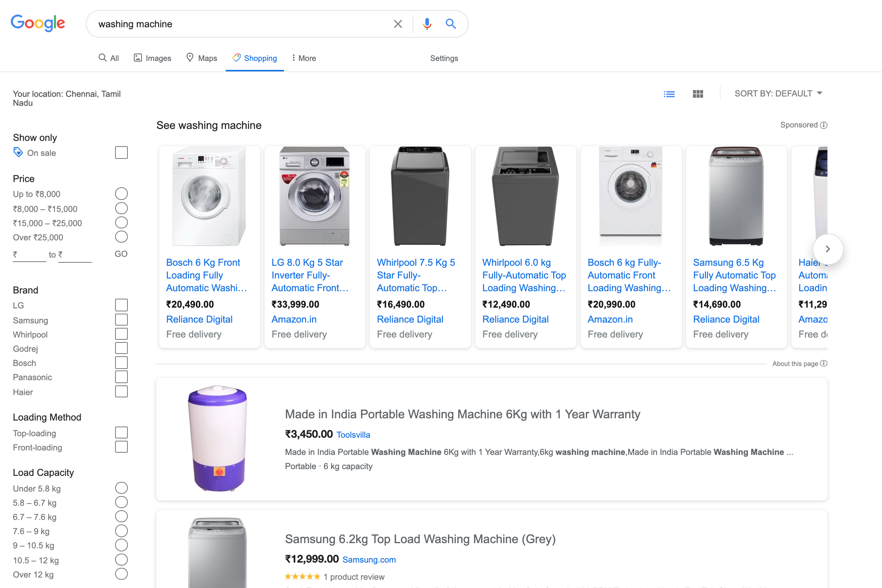Viewport: 882px width, 588px height.
Task: Open the All results tab
Action: click(x=109, y=58)
